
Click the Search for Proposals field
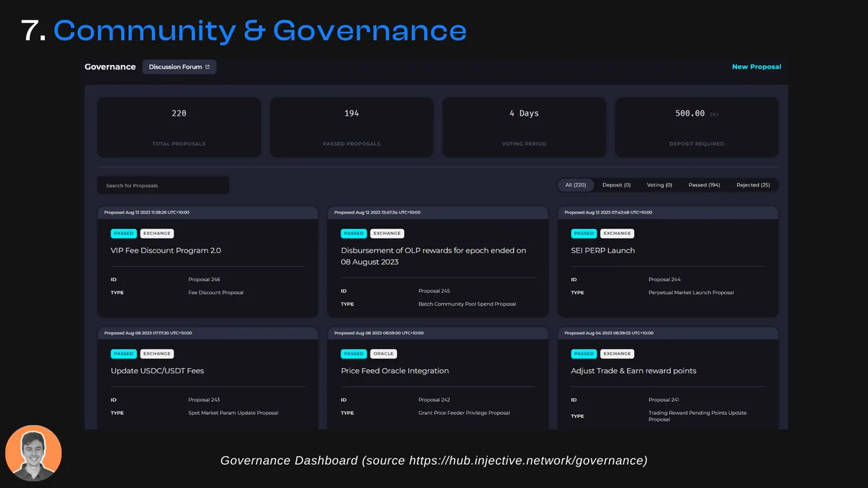coord(163,186)
